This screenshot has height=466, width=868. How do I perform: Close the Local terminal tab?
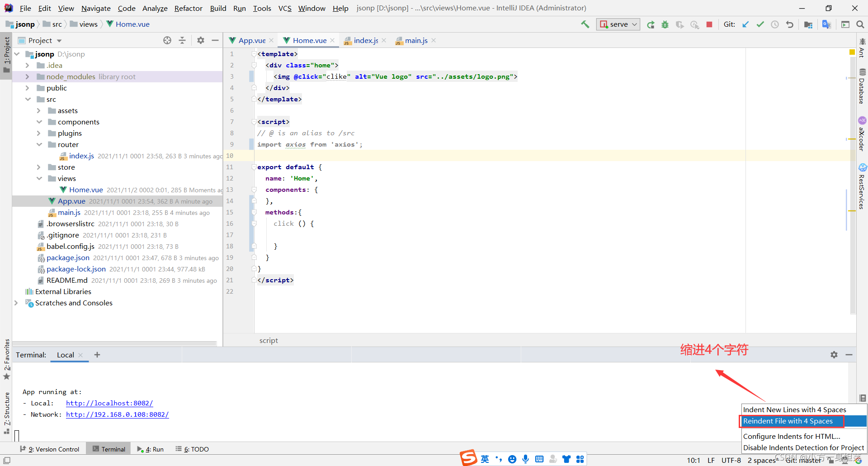[80, 355]
